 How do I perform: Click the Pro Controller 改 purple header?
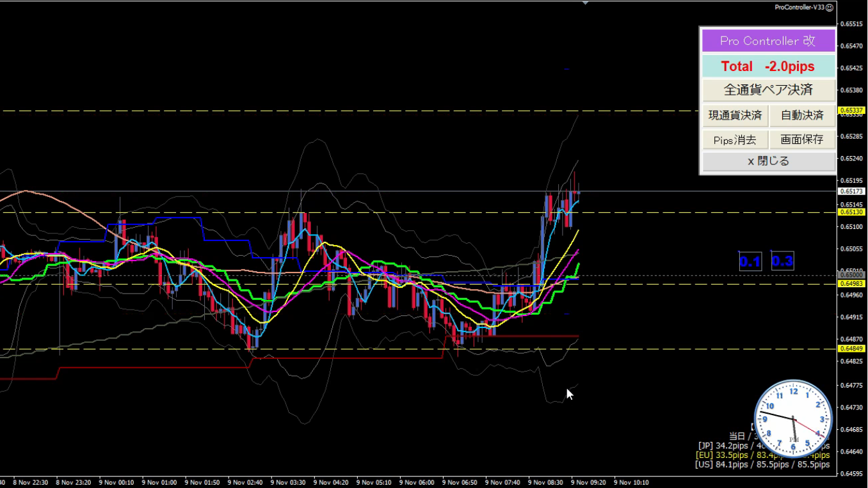768,41
